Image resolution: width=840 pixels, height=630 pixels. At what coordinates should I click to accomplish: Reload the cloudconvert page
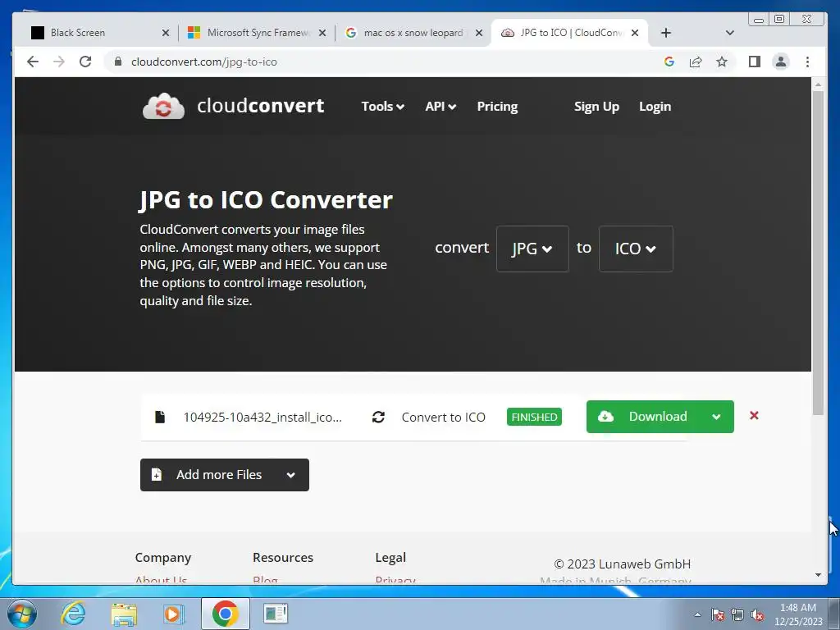85,62
